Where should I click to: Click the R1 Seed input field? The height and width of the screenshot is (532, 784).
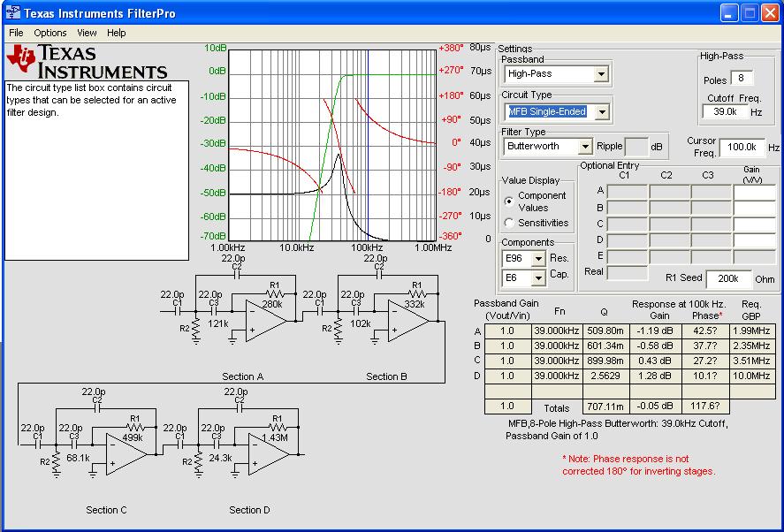tap(728, 279)
